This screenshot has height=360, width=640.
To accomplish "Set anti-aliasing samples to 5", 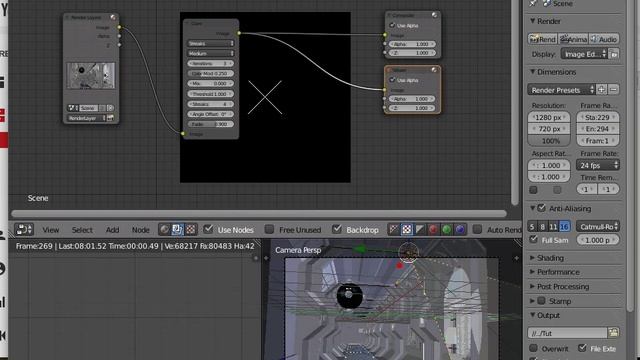I will pyautogui.click(x=532, y=227).
